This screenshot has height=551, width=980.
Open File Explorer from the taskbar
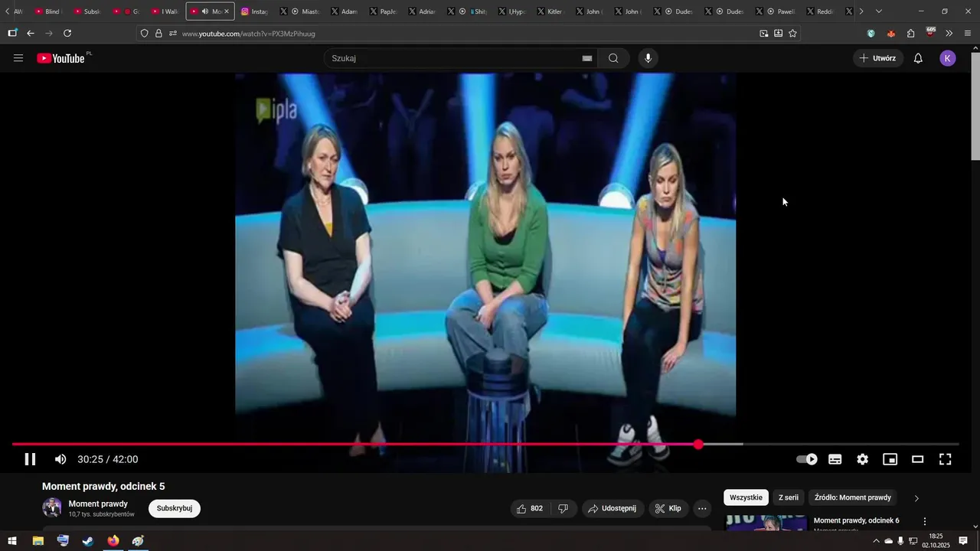click(38, 541)
